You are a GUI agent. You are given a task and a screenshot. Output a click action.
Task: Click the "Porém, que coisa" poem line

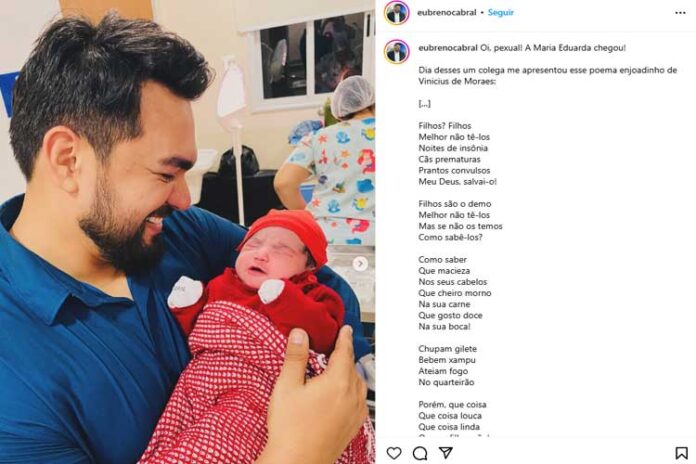[452, 405]
